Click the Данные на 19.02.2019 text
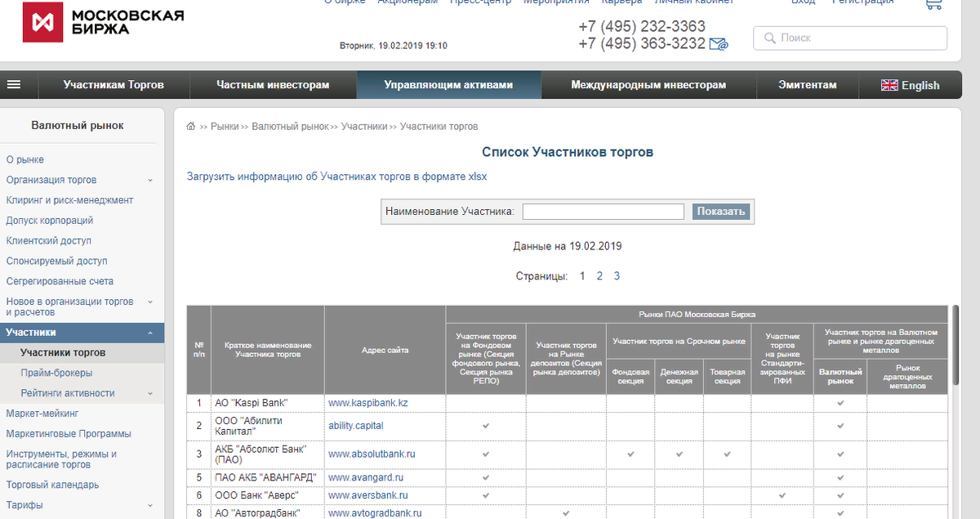The height and width of the screenshot is (519, 980). (568, 245)
